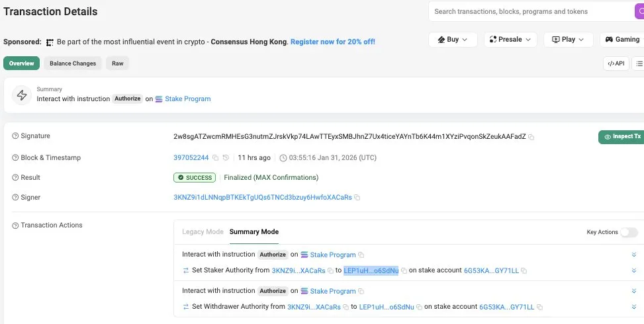Image resolution: width=644 pixels, height=324 pixels.
Task: Toggle the Key Actions switch
Action: click(x=629, y=232)
